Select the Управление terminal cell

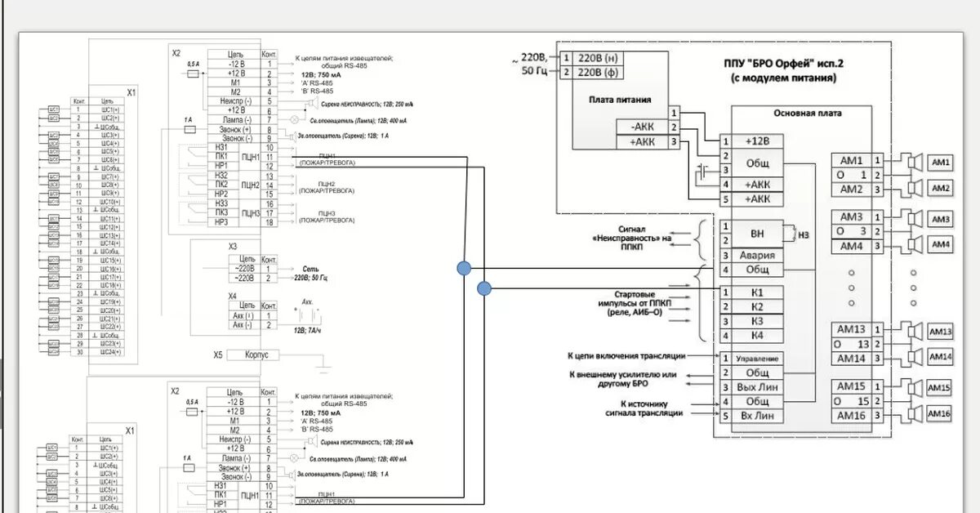757,358
